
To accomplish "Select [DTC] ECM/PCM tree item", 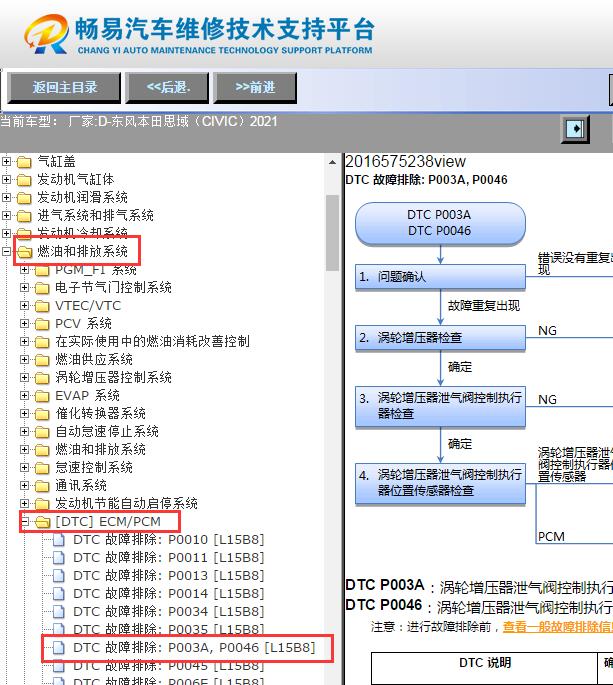I will pyautogui.click(x=108, y=522).
